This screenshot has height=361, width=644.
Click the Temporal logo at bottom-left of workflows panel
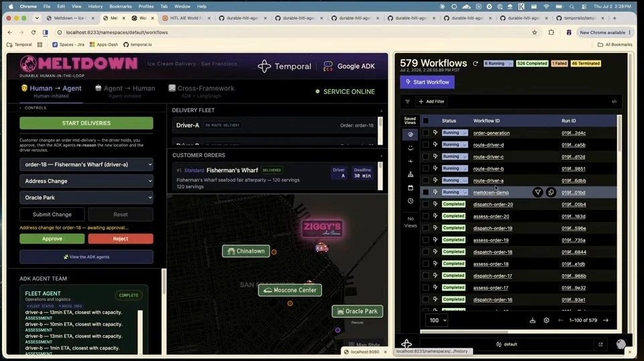pos(407,344)
